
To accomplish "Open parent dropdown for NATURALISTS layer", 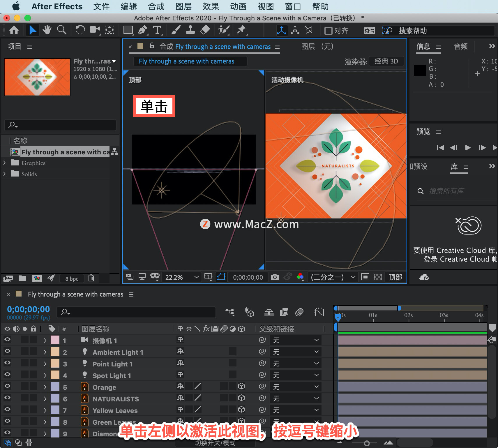I will 296,398.
